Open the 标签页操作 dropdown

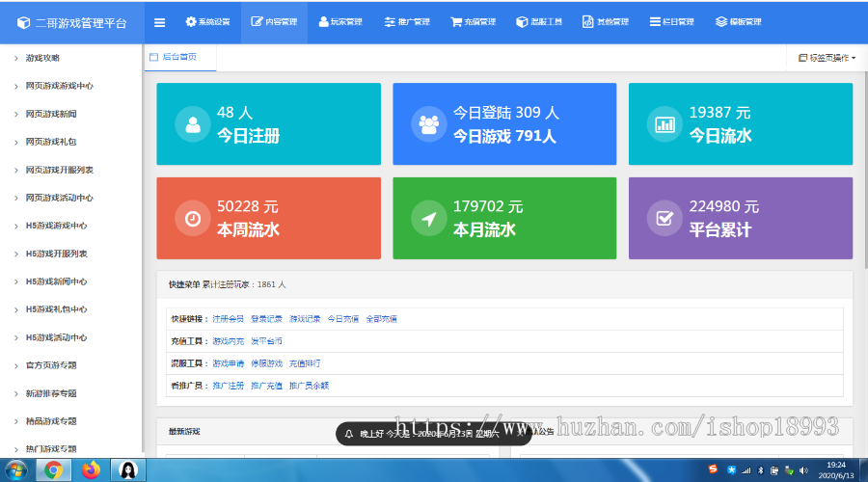(x=827, y=58)
